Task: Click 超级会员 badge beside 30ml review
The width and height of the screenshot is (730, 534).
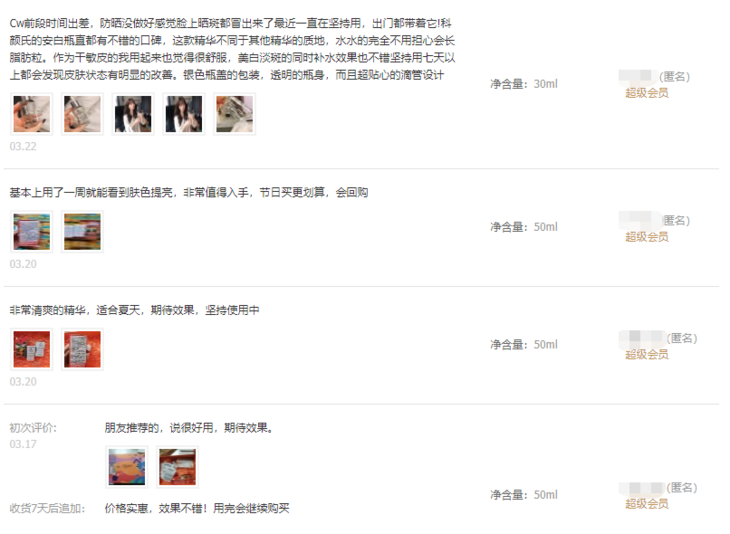Action: coord(647,93)
